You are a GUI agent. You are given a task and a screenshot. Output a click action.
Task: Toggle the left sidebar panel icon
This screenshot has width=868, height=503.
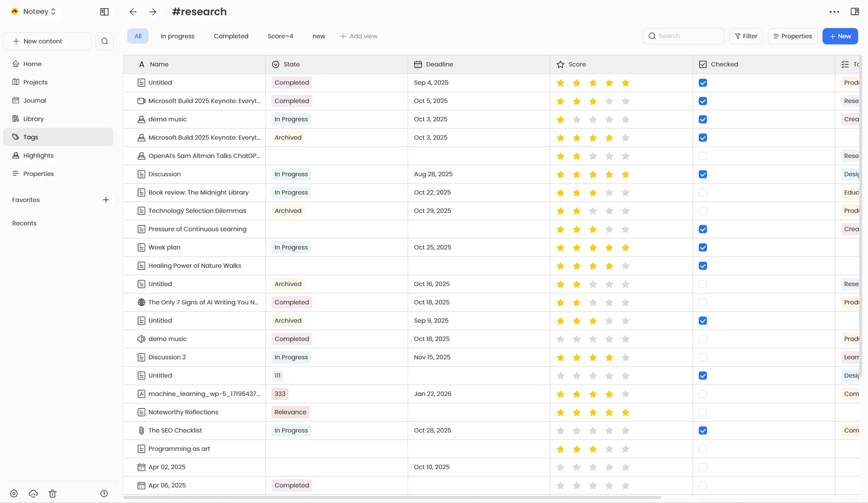(104, 12)
